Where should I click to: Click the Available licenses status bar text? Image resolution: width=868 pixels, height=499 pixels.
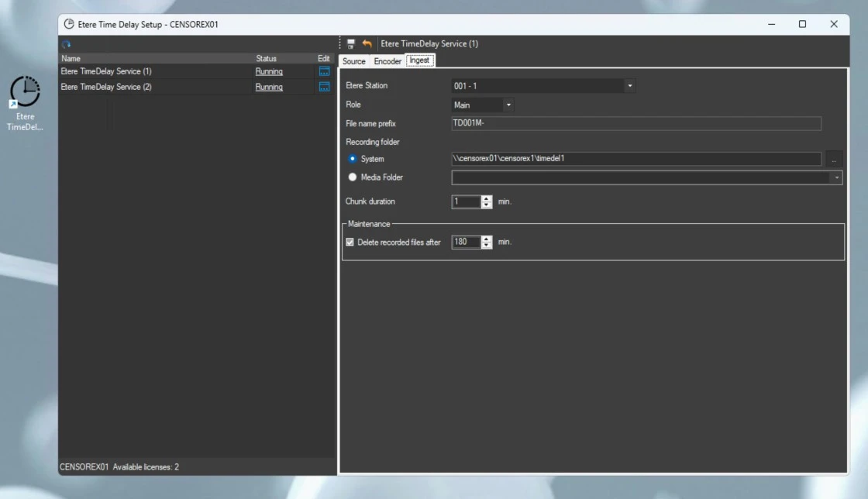(146, 467)
